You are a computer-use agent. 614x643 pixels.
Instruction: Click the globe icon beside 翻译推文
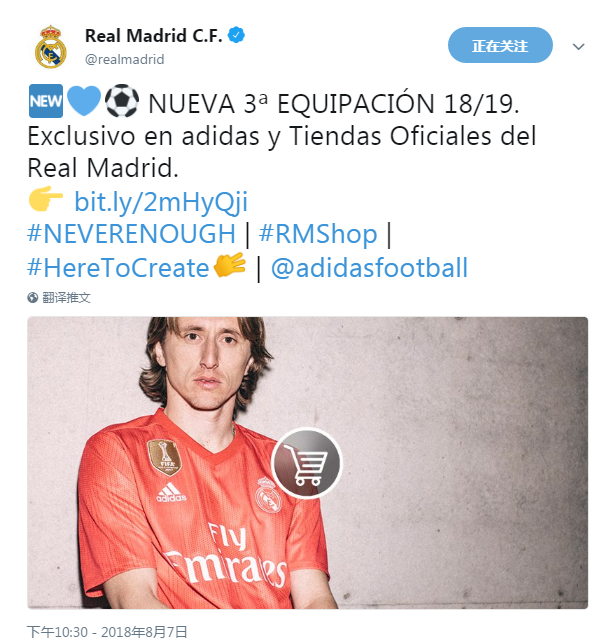pyautogui.click(x=32, y=298)
